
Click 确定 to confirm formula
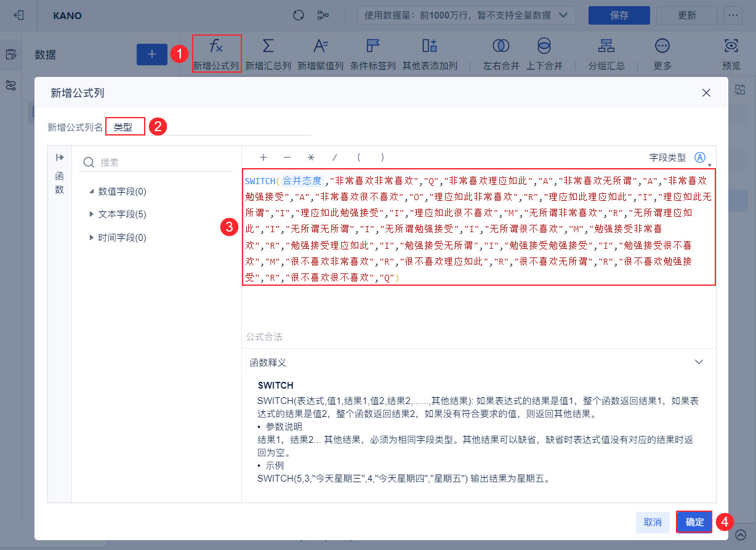pos(694,522)
